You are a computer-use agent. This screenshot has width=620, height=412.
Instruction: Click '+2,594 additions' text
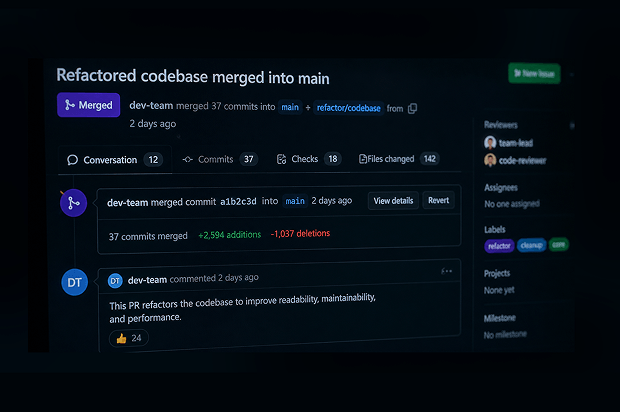(x=230, y=235)
